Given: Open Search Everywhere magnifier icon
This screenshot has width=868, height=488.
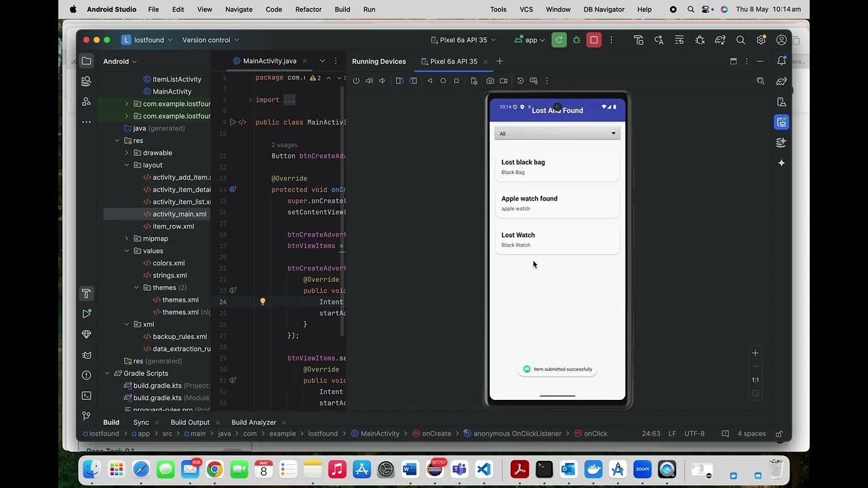Looking at the screenshot, I should click(741, 40).
